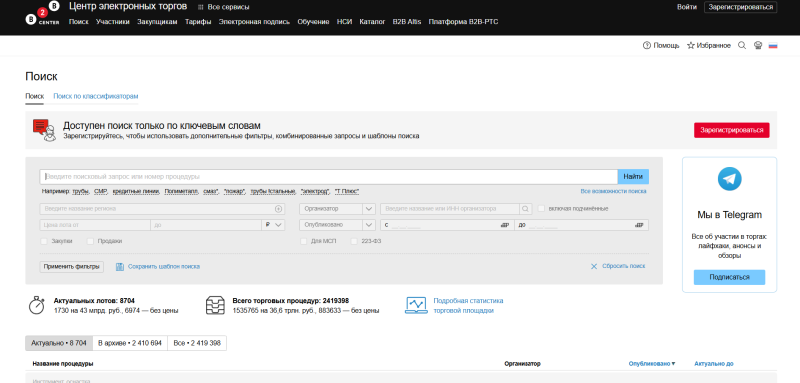
Task: Open the accessibility icon next to the flag
Action: pyautogui.click(x=758, y=45)
